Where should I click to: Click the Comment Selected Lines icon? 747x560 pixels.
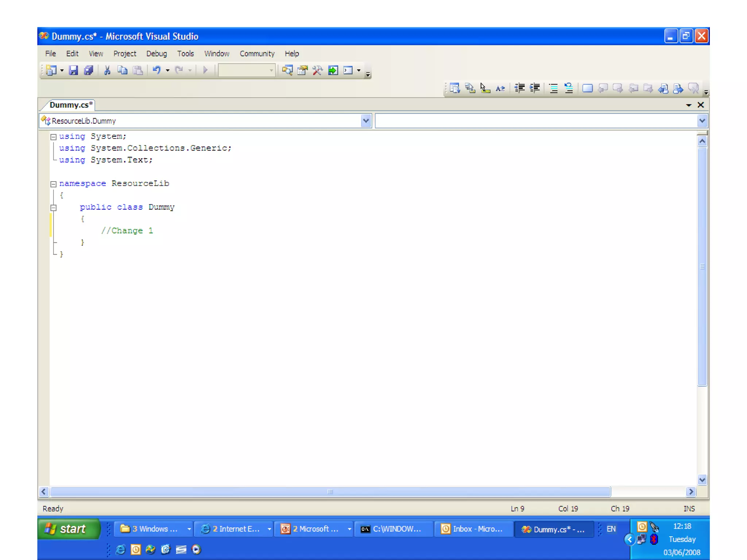[x=553, y=88]
